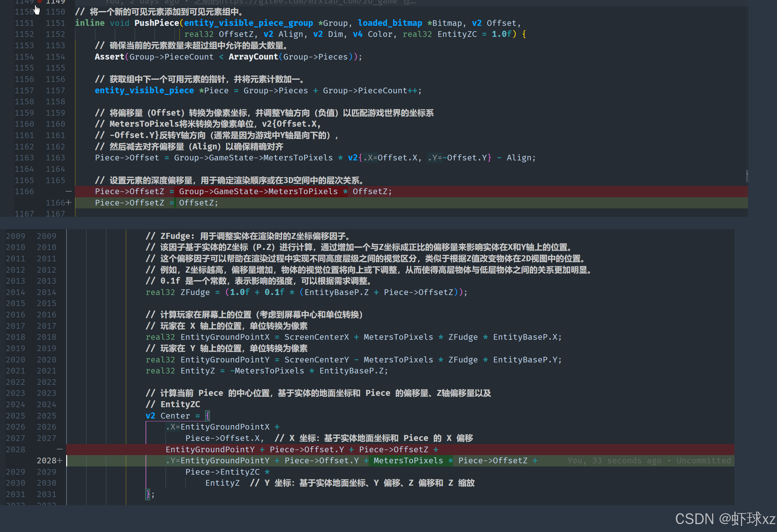This screenshot has width=777, height=532.
Task: Click the ArrayCount macro on line 1154
Action: coord(253,57)
